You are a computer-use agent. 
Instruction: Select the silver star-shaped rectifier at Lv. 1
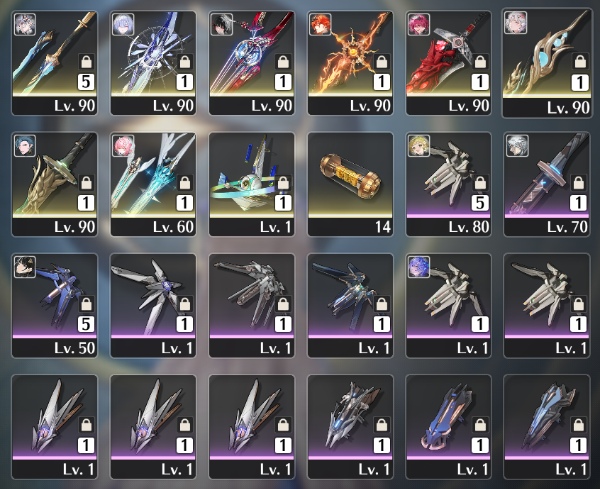coord(153,306)
